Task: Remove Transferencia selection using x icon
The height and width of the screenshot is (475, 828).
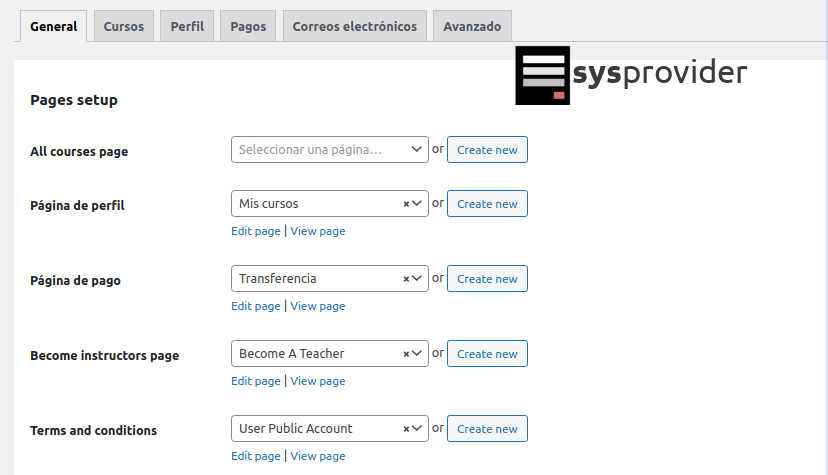Action: point(406,279)
